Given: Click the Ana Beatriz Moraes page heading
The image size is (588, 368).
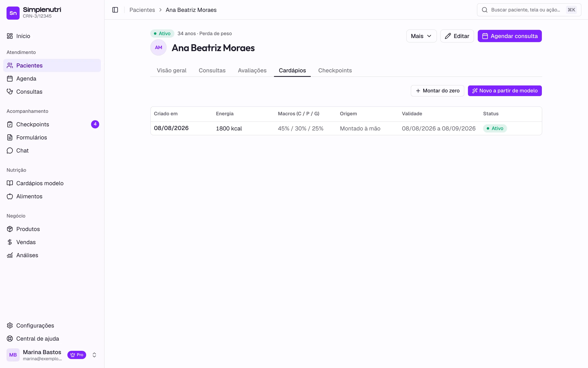Looking at the screenshot, I should (x=213, y=48).
